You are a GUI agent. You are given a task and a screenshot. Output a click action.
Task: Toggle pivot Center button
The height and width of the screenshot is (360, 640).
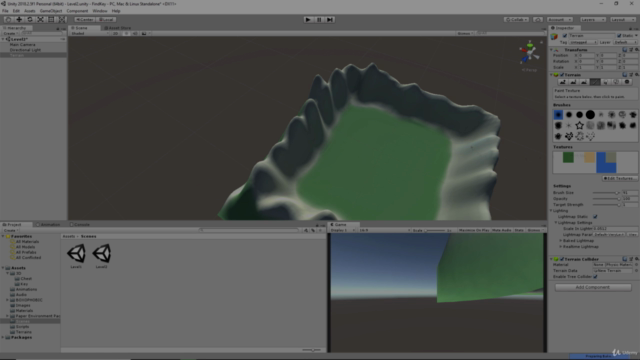[84, 20]
